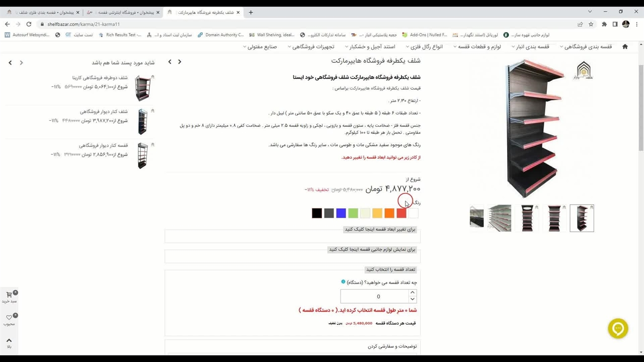
Task: Open شلف دوطرفه فروشگاهی کارینا product link
Action: click(100, 78)
